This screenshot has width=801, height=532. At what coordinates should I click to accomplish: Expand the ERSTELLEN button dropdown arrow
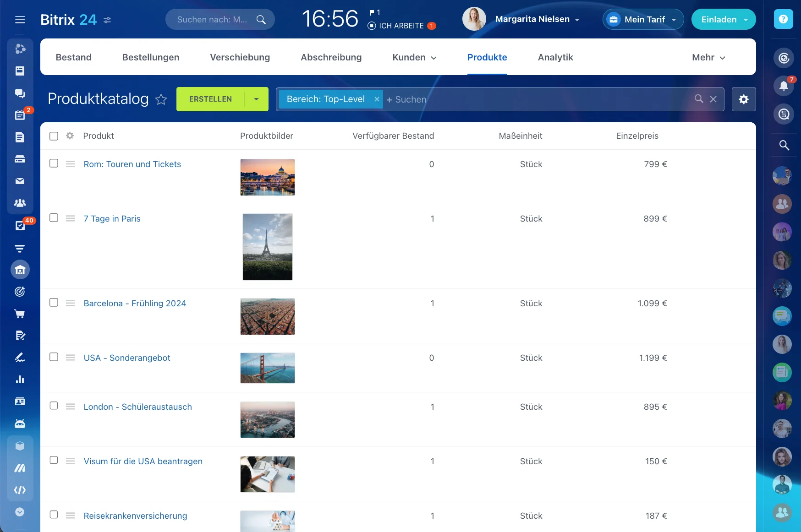click(256, 99)
